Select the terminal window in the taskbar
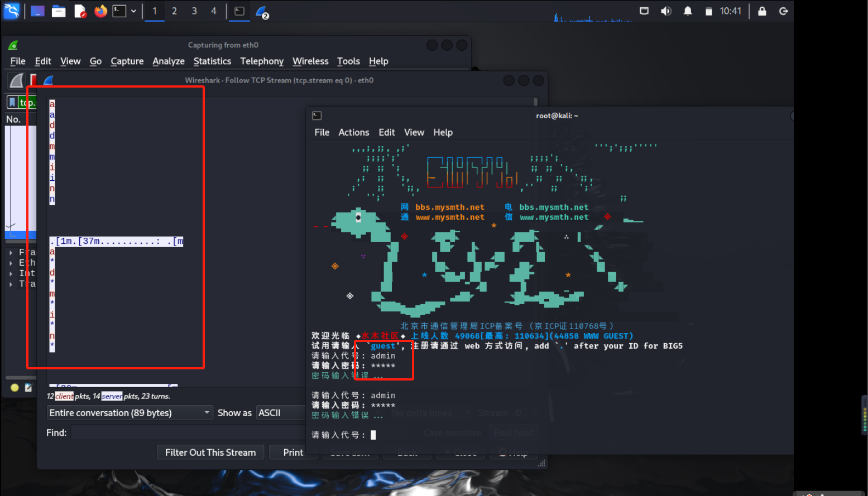Viewport: 868px width, 496px height. point(239,11)
